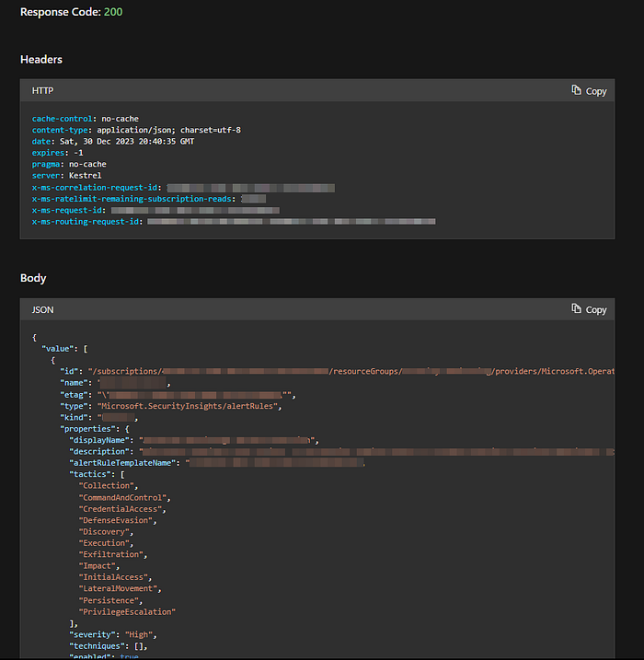
Task: Click the x-ms-routing-request-id header name
Action: (x=87, y=222)
